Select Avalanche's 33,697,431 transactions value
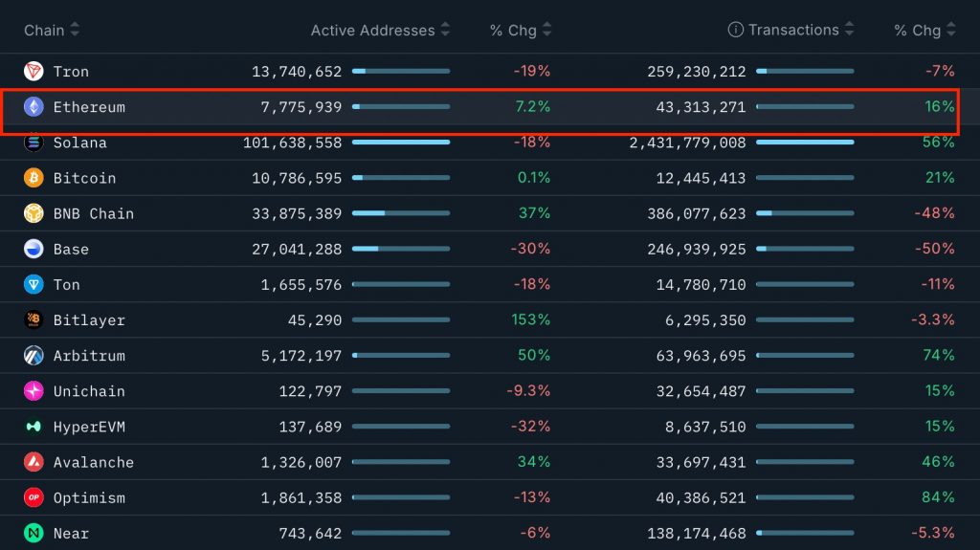 [701, 463]
